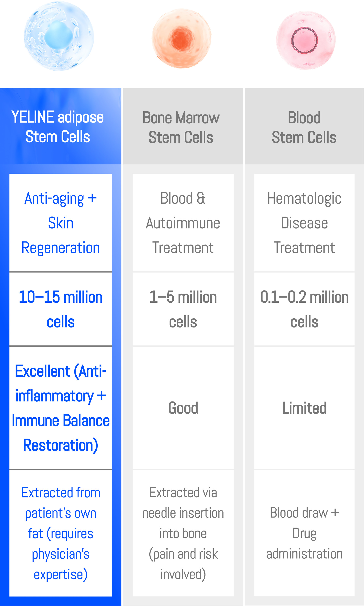The width and height of the screenshot is (364, 606).
Task: Click the blue adipose stem cell image
Action: pyautogui.click(x=59, y=36)
